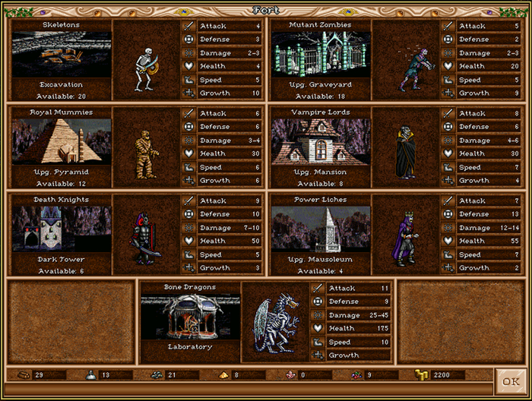The height and width of the screenshot is (401, 532).
Task: Select the Dark Tower dwelling picture
Action: coord(62,229)
